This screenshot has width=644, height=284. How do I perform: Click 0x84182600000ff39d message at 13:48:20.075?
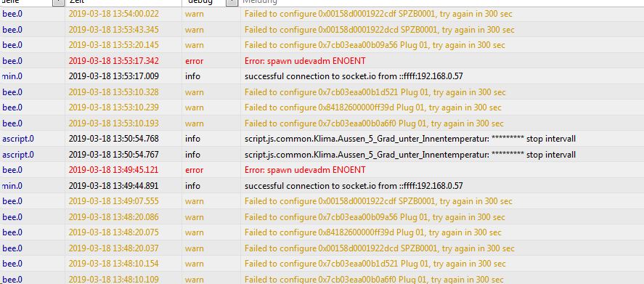[x=373, y=232]
